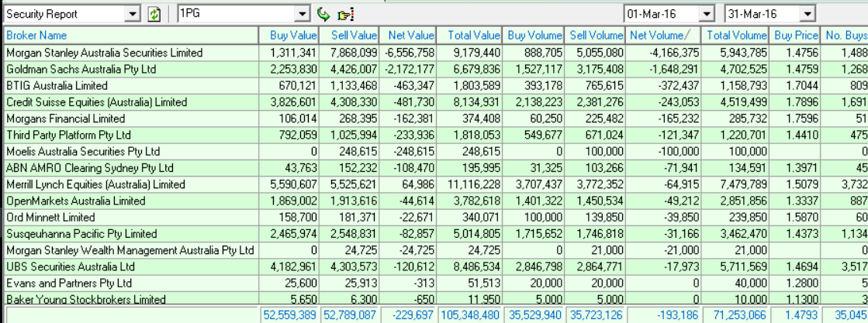
Task: Select Evans and Partners Pty Ltd row
Action: click(x=436, y=283)
